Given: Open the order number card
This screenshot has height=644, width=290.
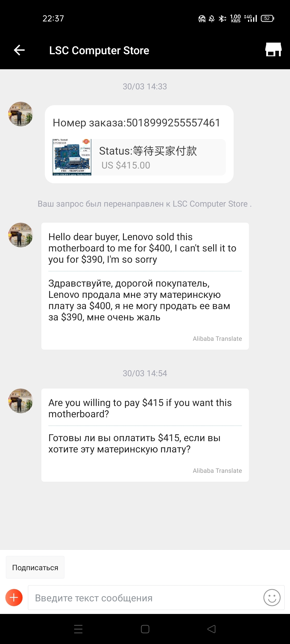Looking at the screenshot, I should (139, 123).
